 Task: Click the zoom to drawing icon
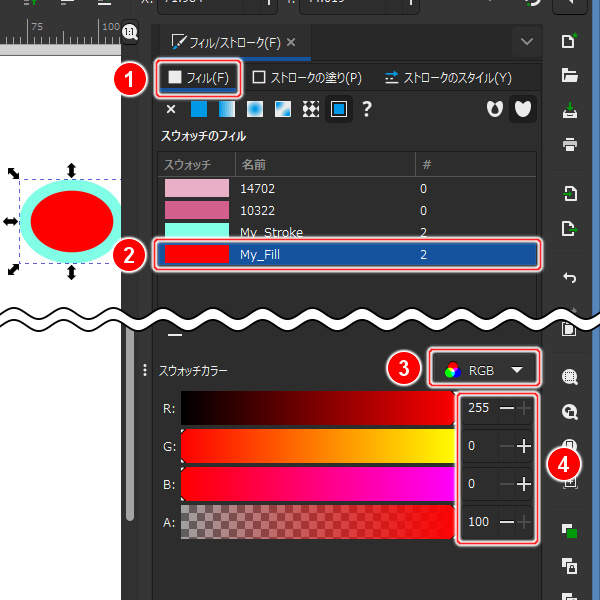(x=570, y=412)
